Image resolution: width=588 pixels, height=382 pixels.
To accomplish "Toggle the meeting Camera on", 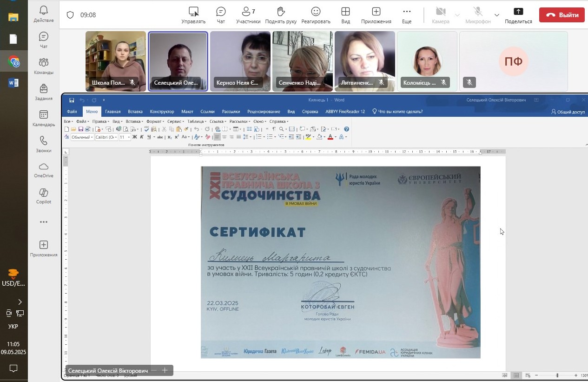I will pos(440,15).
